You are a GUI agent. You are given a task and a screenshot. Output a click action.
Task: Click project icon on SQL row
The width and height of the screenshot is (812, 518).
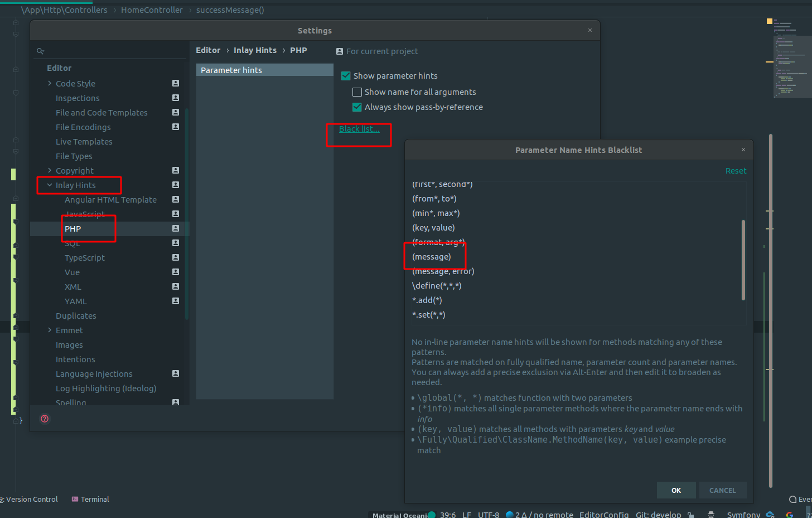[176, 243]
